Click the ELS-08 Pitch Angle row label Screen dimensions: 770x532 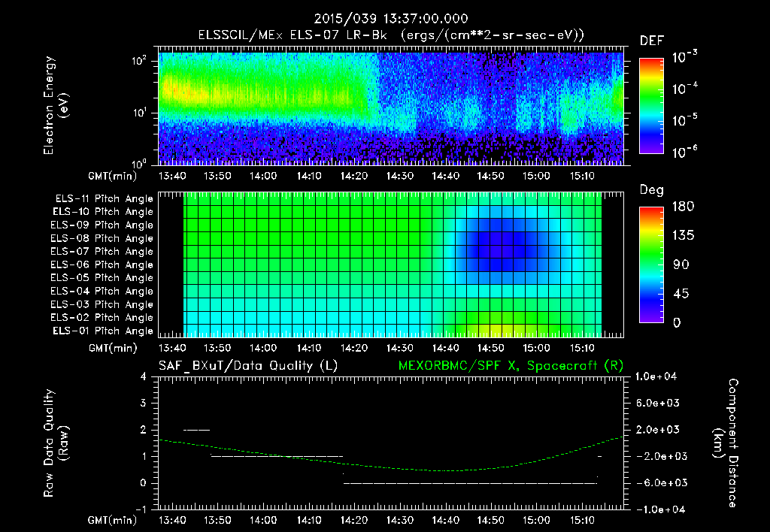(x=102, y=238)
